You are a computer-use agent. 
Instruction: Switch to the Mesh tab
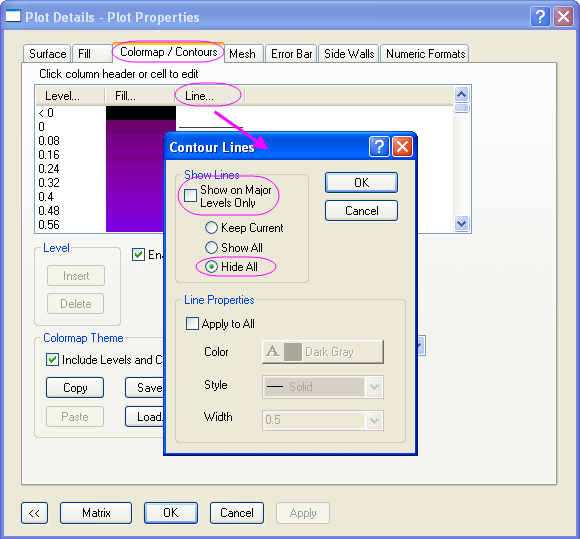[x=243, y=54]
